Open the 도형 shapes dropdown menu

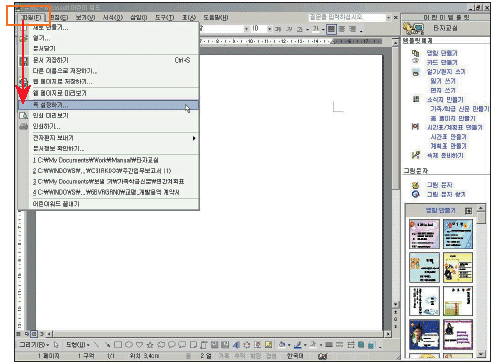click(77, 344)
